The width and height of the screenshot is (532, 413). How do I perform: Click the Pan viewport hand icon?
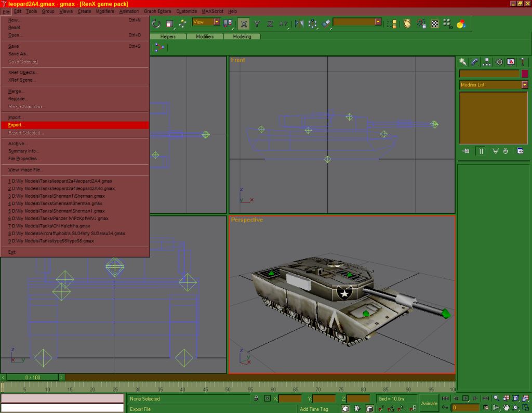click(x=507, y=408)
